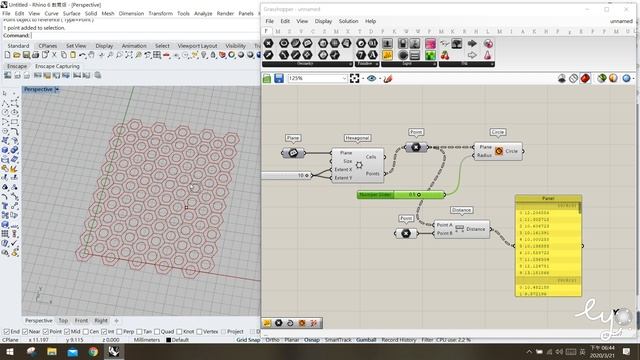Click the Circle component icon on canvas
This screenshot has height=360, width=640.
click(499, 151)
